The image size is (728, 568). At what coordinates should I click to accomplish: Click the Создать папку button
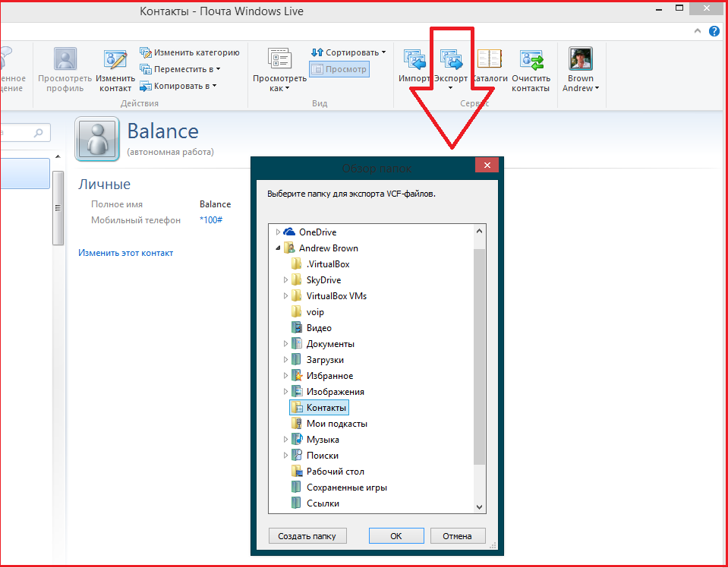307,536
